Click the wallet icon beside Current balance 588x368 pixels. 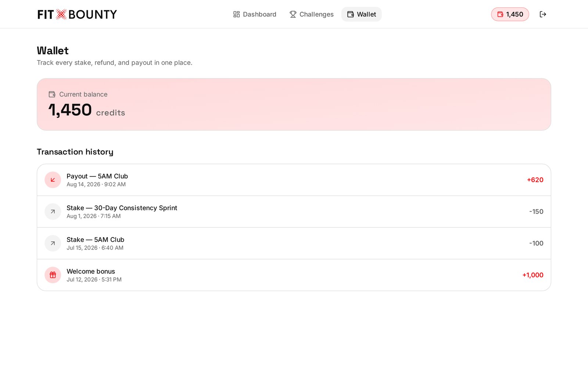tap(52, 95)
